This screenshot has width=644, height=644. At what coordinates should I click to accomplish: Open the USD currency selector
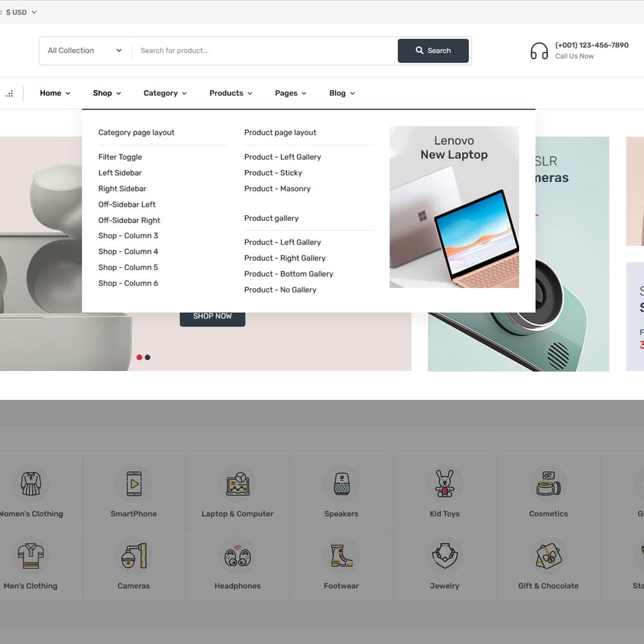coord(21,12)
